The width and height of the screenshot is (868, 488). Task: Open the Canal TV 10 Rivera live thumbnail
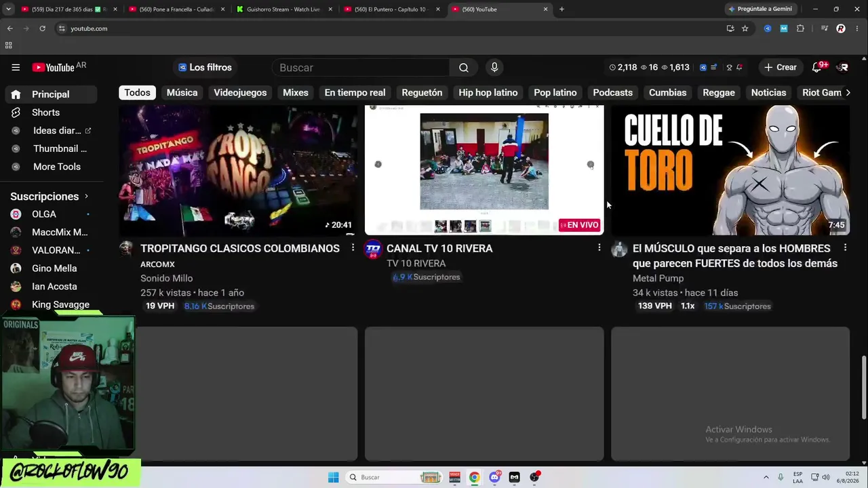[484, 170]
